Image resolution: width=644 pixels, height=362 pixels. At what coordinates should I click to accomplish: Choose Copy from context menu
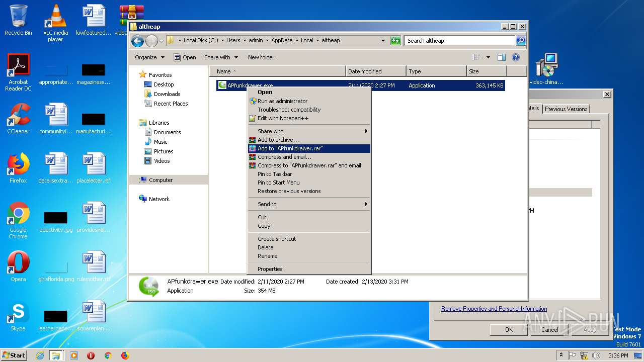tap(309, 226)
